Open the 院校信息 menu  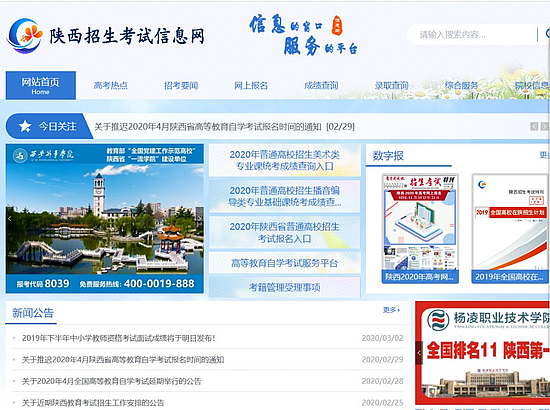(532, 86)
